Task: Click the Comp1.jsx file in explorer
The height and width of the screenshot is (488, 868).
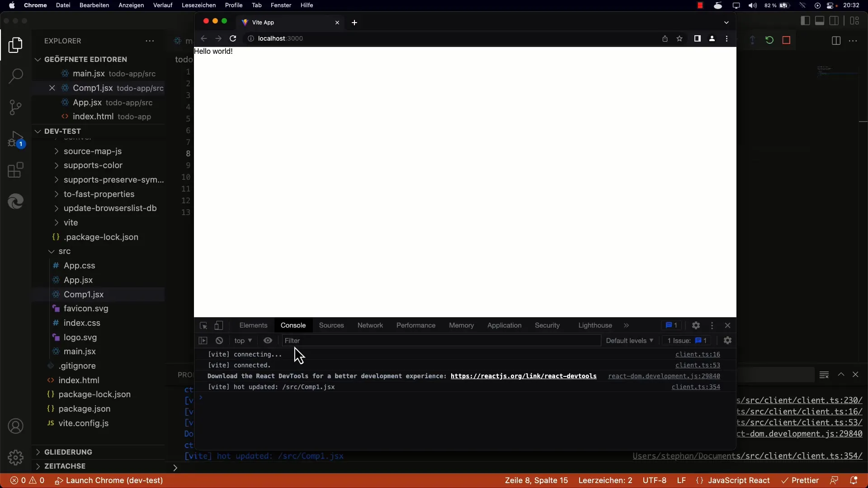Action: click(x=84, y=294)
